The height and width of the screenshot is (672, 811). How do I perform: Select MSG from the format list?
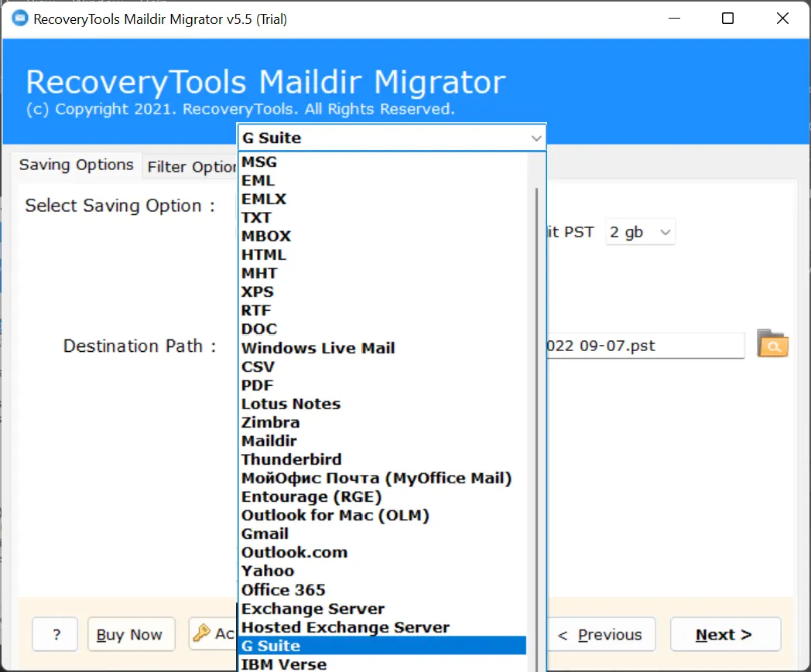259,162
